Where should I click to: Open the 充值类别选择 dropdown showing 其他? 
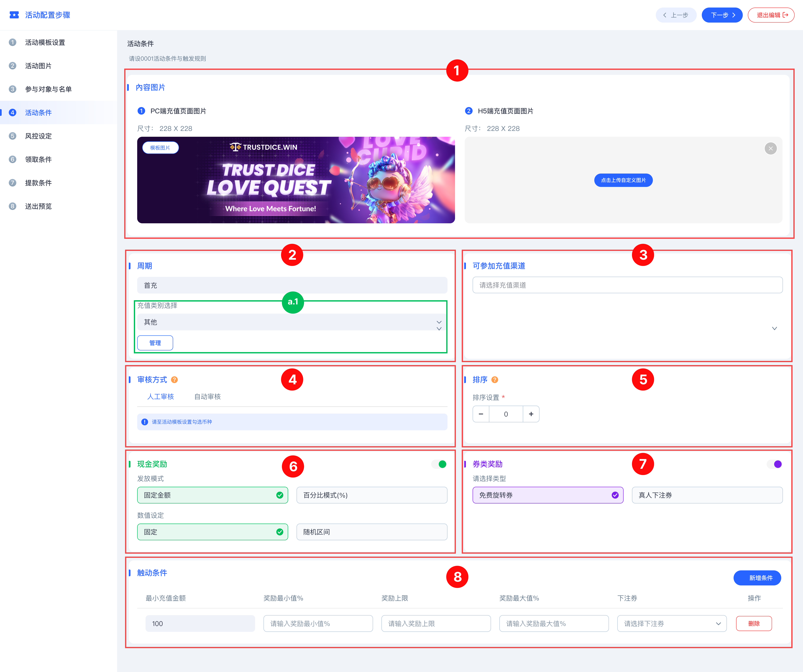[292, 322]
